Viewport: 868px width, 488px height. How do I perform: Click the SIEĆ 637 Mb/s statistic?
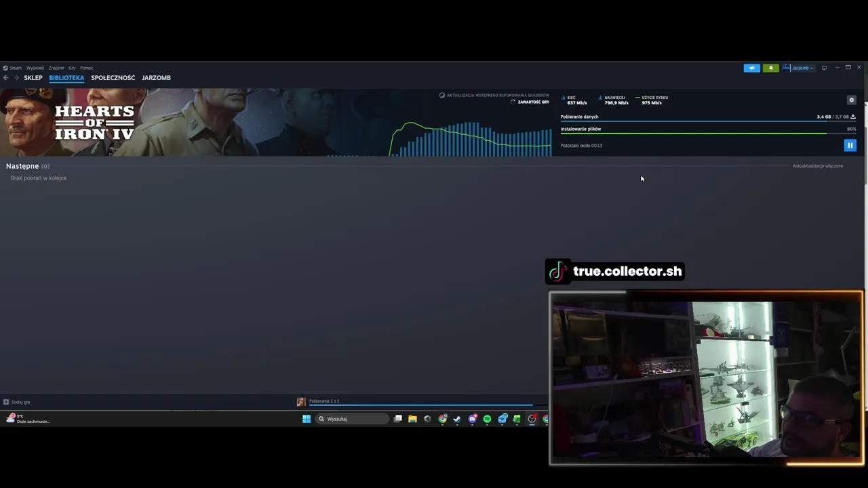click(574, 100)
